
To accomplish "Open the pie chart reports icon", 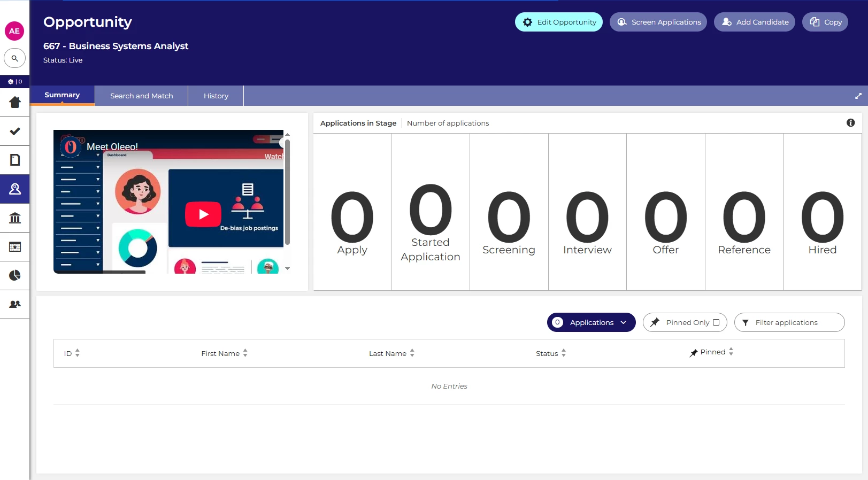I will (x=15, y=275).
